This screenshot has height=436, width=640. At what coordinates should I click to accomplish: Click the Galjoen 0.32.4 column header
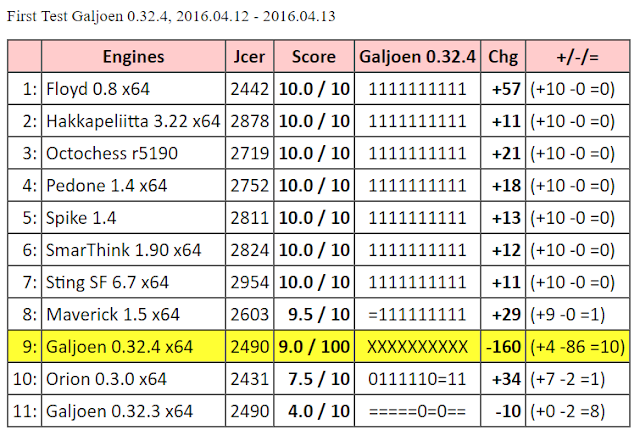coord(418,56)
